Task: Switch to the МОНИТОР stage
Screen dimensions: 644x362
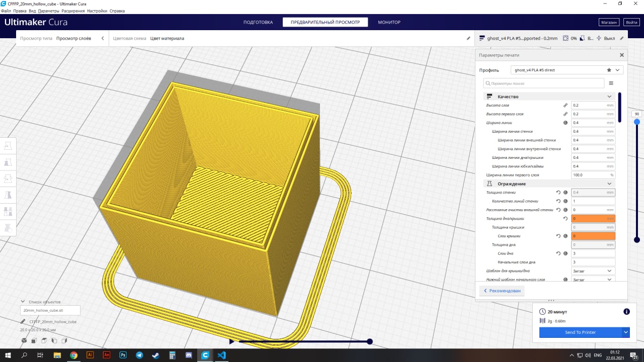Action: point(389,22)
